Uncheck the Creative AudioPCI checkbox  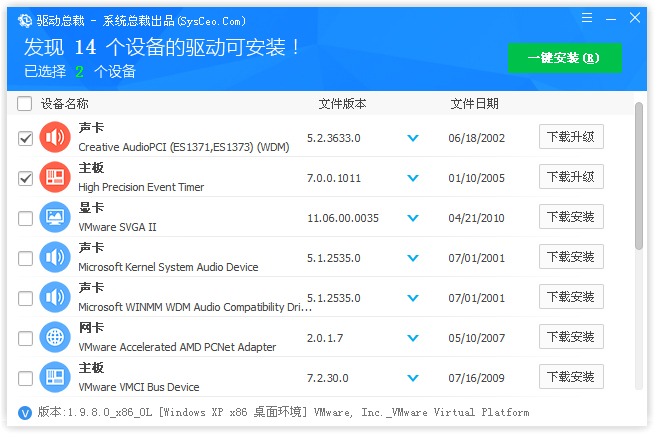click(26, 138)
